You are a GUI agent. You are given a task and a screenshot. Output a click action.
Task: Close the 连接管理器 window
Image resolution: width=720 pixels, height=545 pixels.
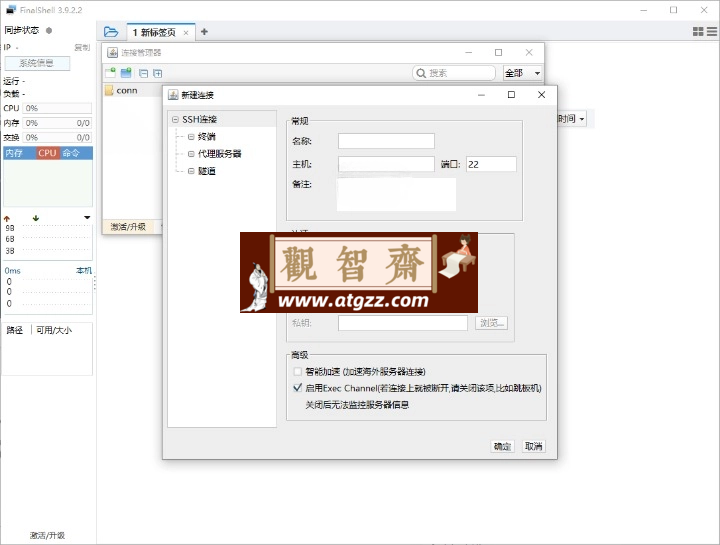point(529,52)
